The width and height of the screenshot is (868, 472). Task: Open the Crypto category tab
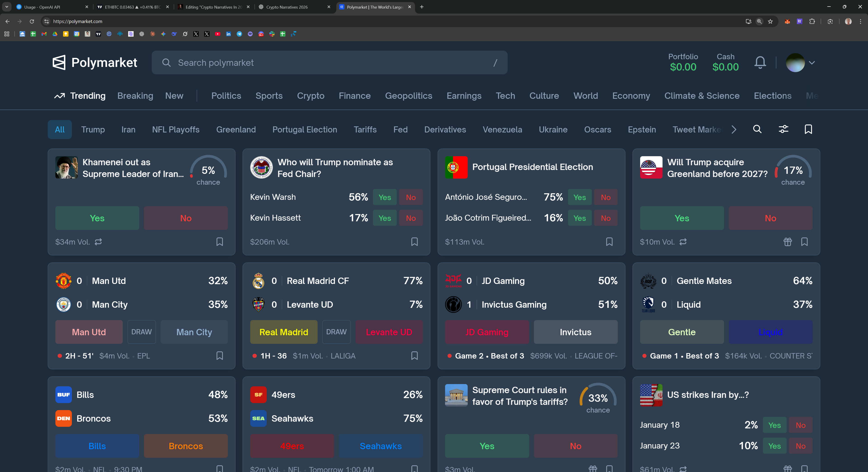point(310,96)
